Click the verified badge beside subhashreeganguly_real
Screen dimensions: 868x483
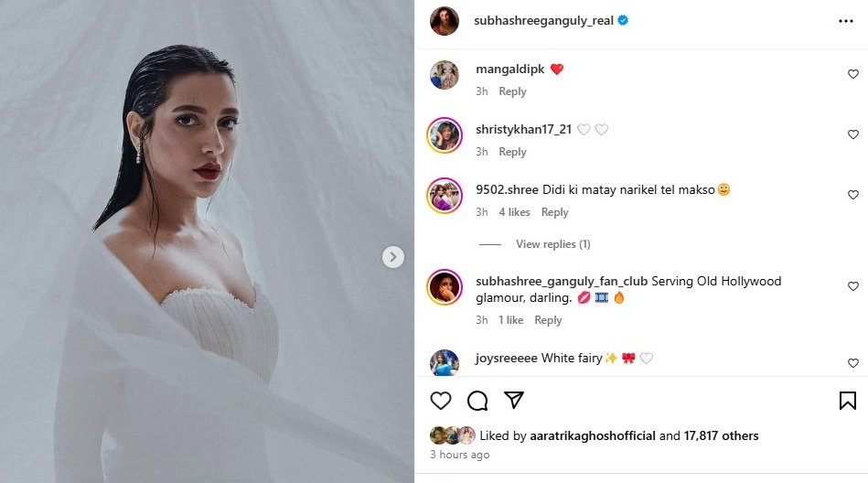pyautogui.click(x=623, y=20)
